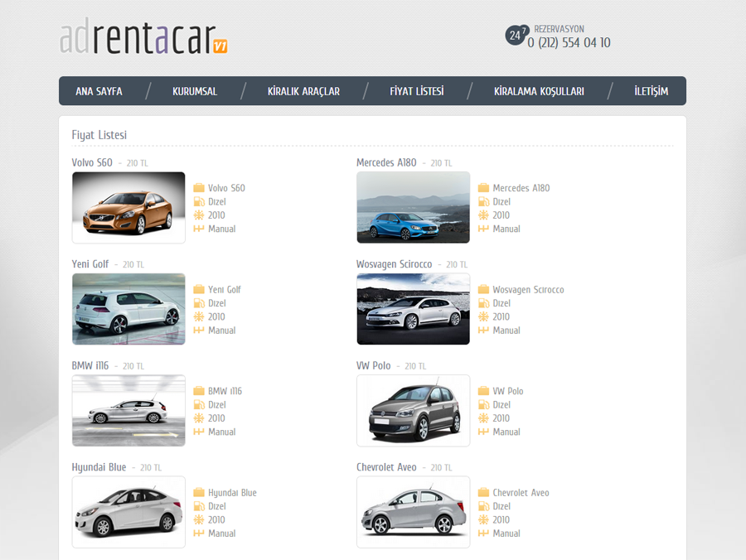Viewport: 746px width, 560px height.
Task: Open the BMW i116 thumbnail
Action: click(128, 411)
